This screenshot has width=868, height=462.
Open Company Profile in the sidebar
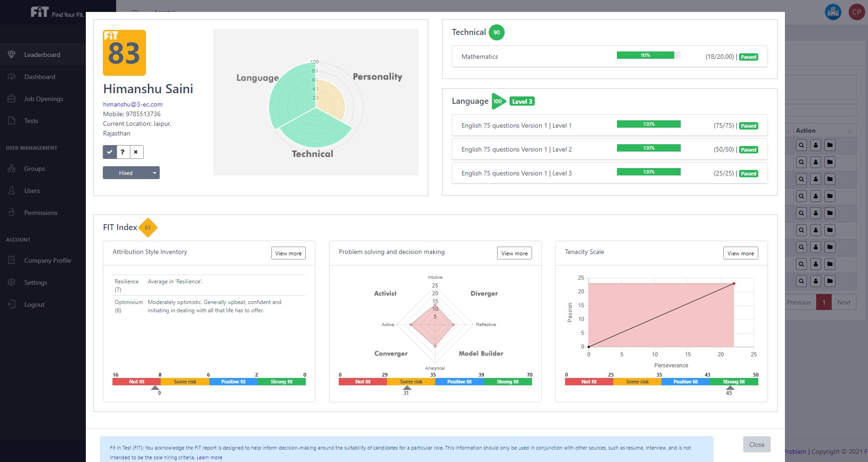tap(47, 260)
